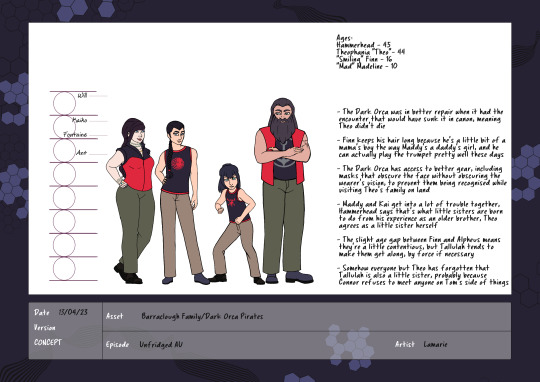This screenshot has height=382, width=540.
Task: Click the note starting "Finn keeps his hair long"
Action: pos(422,147)
